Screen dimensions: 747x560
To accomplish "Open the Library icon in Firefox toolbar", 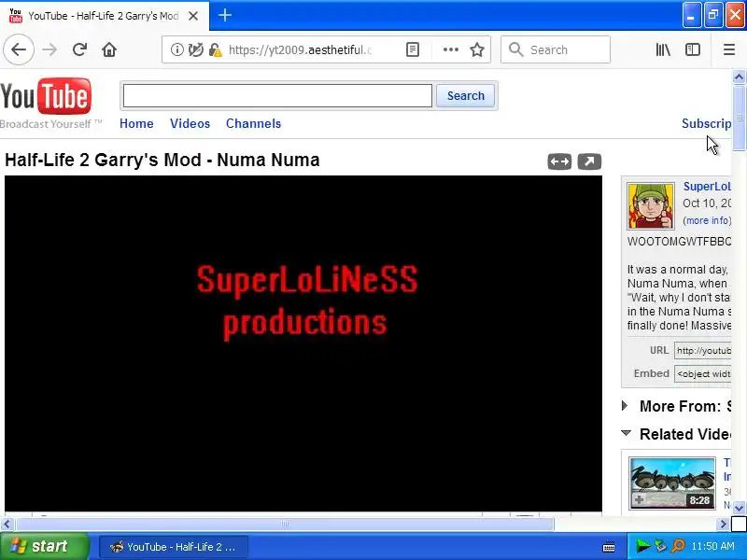I will click(663, 49).
